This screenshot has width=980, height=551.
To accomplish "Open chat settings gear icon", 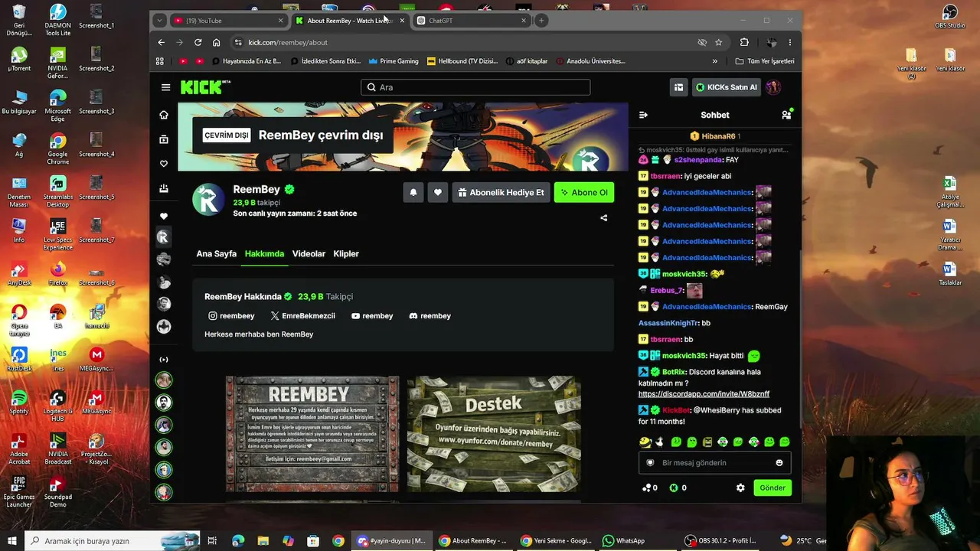I will click(x=740, y=487).
